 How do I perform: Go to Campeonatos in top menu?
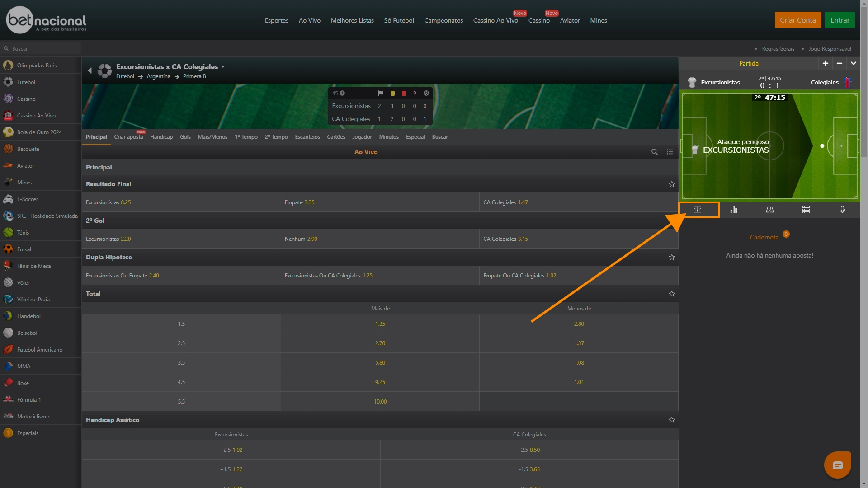443,20
